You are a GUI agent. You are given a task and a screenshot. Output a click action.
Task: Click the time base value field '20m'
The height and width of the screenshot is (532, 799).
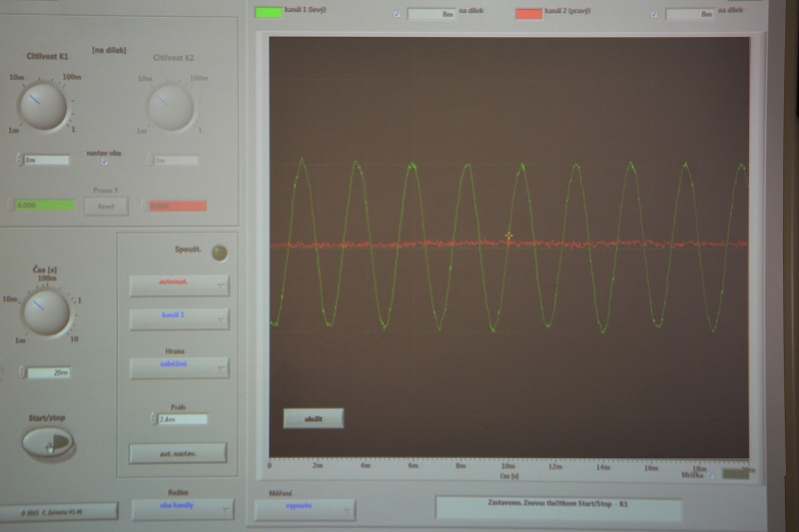click(49, 372)
